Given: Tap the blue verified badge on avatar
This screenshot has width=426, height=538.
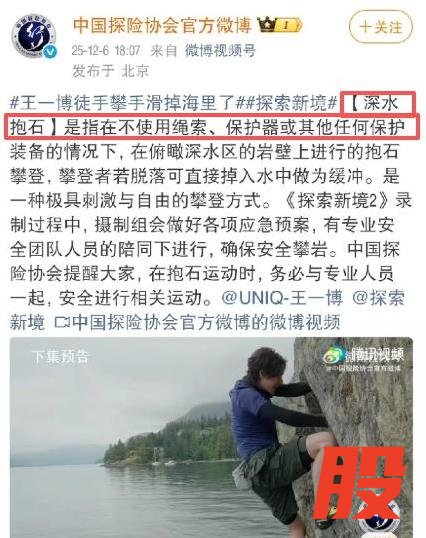Looking at the screenshot, I should click(x=50, y=51).
